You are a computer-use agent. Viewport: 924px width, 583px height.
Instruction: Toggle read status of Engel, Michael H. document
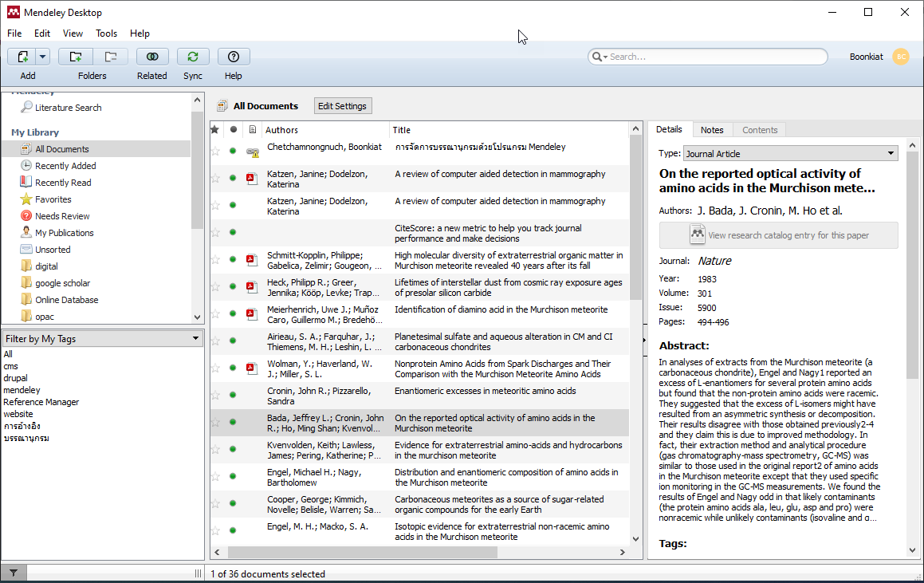pyautogui.click(x=233, y=476)
